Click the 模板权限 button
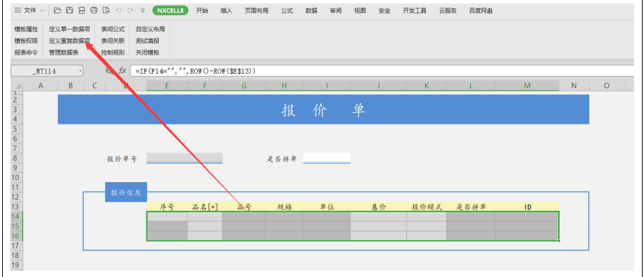Viewport: 644px width, 277px height. 26,41
